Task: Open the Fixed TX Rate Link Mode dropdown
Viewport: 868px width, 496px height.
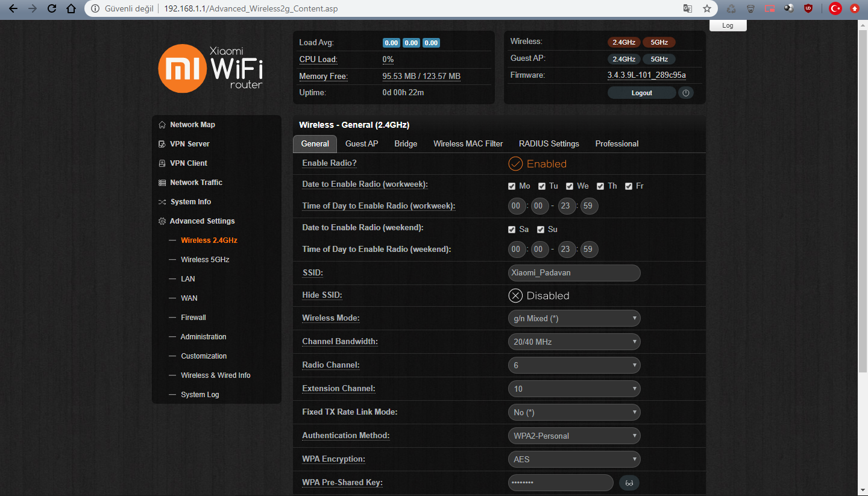Action: point(574,412)
